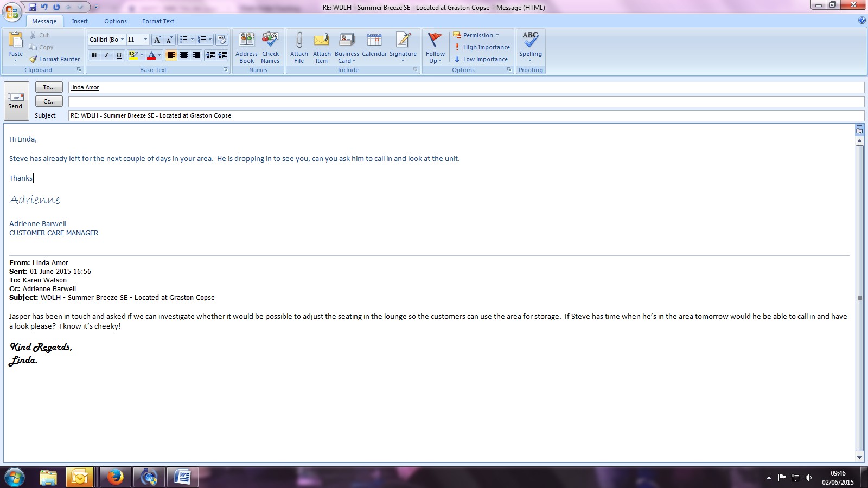
Task: Run Check Names
Action: pos(270,48)
